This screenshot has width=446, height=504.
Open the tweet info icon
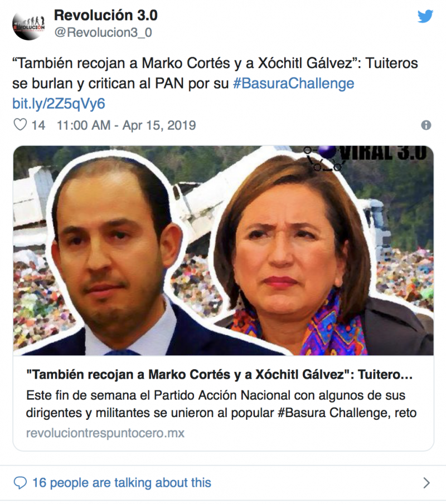426,125
